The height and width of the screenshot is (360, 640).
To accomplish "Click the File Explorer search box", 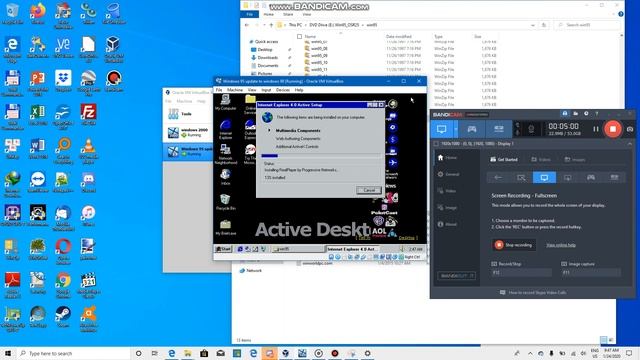I will click(586, 25).
